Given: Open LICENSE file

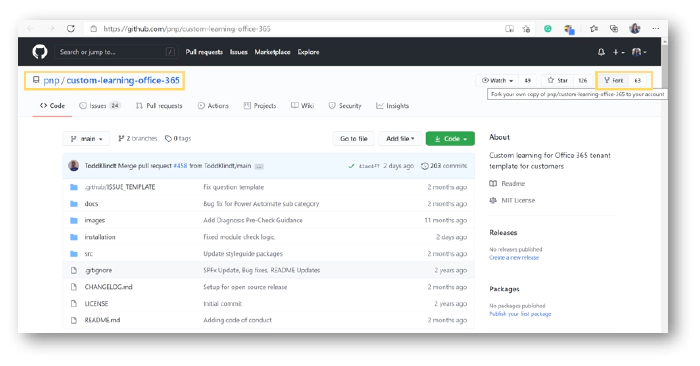Looking at the screenshot, I should (x=96, y=304).
